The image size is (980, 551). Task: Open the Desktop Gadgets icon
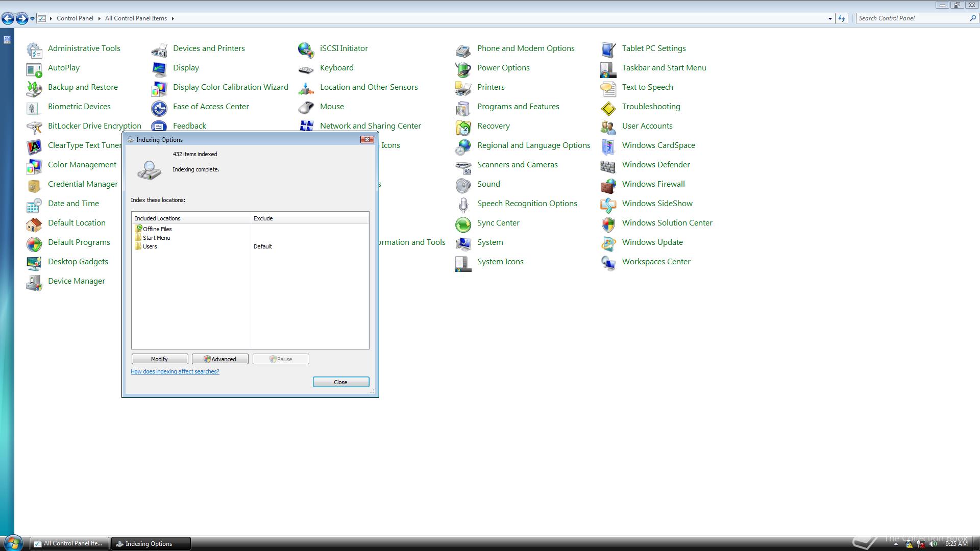pos(34,263)
